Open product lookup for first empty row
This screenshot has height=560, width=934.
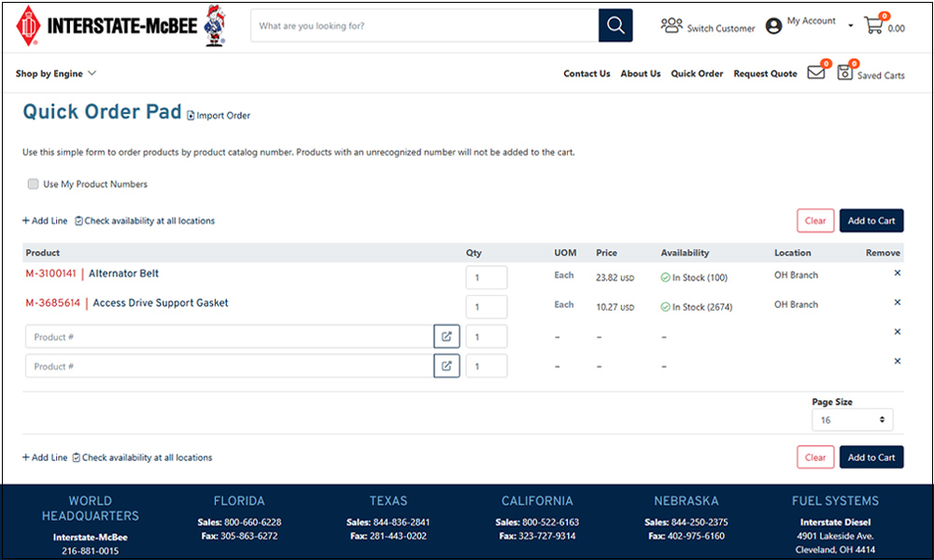446,337
